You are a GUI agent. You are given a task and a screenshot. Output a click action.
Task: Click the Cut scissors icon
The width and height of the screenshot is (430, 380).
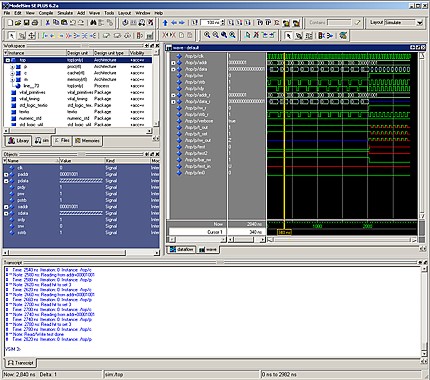[x=48, y=23]
